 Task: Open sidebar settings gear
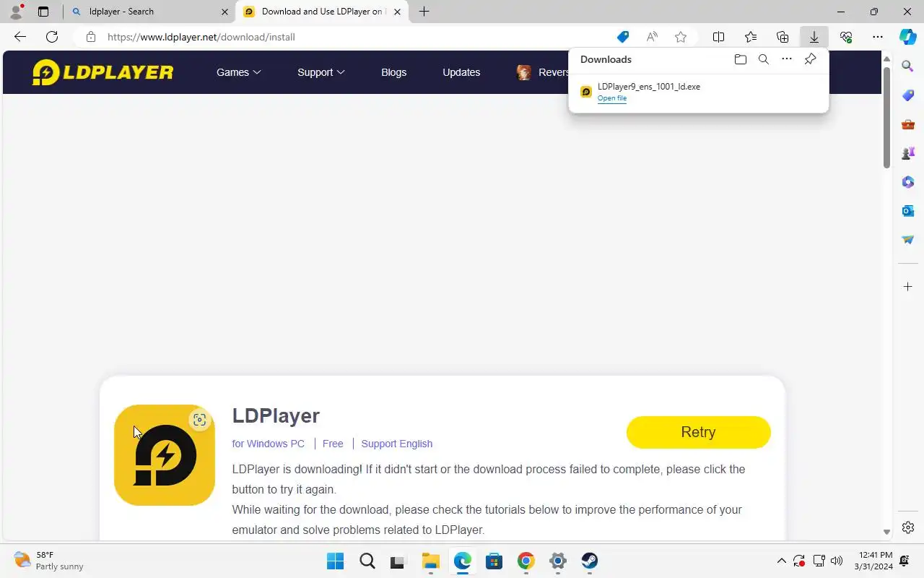908,527
